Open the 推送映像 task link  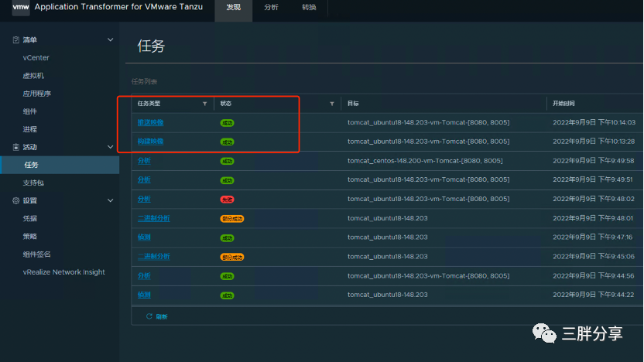coord(150,122)
